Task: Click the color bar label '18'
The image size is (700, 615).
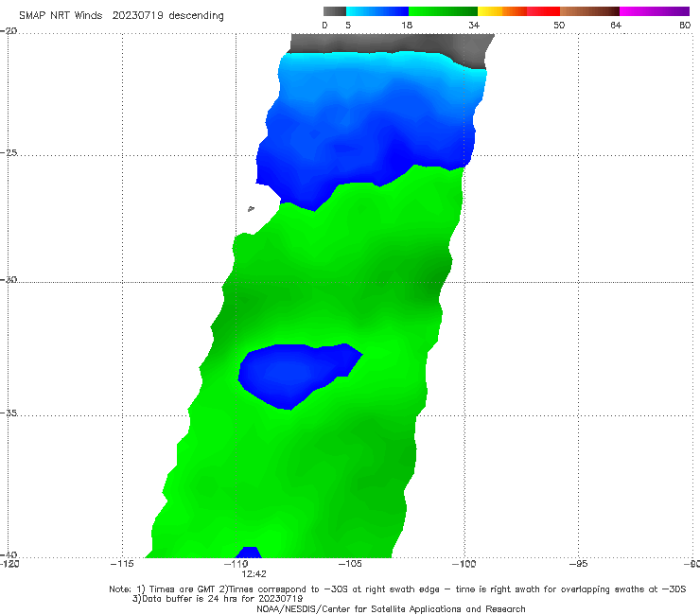Action: [x=407, y=25]
